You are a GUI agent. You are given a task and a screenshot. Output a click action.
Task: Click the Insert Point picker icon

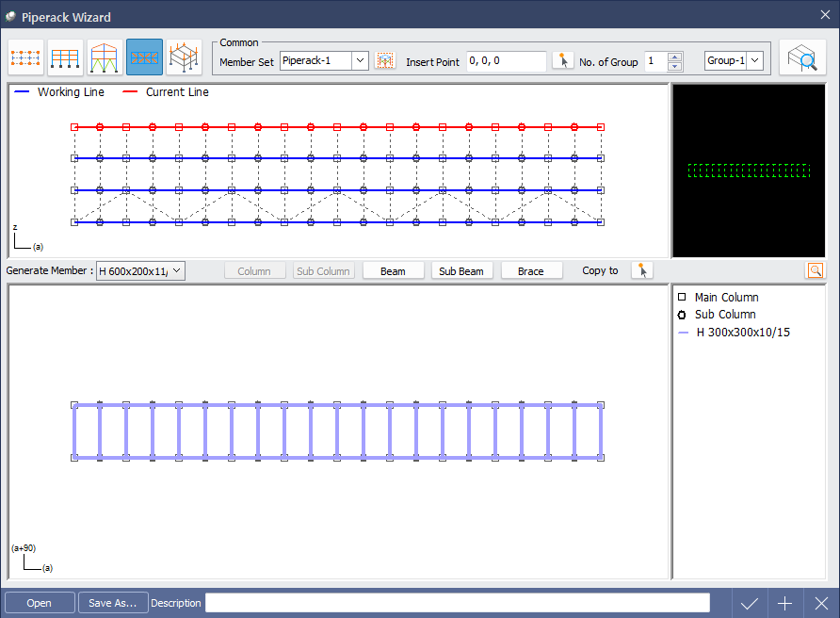click(562, 61)
